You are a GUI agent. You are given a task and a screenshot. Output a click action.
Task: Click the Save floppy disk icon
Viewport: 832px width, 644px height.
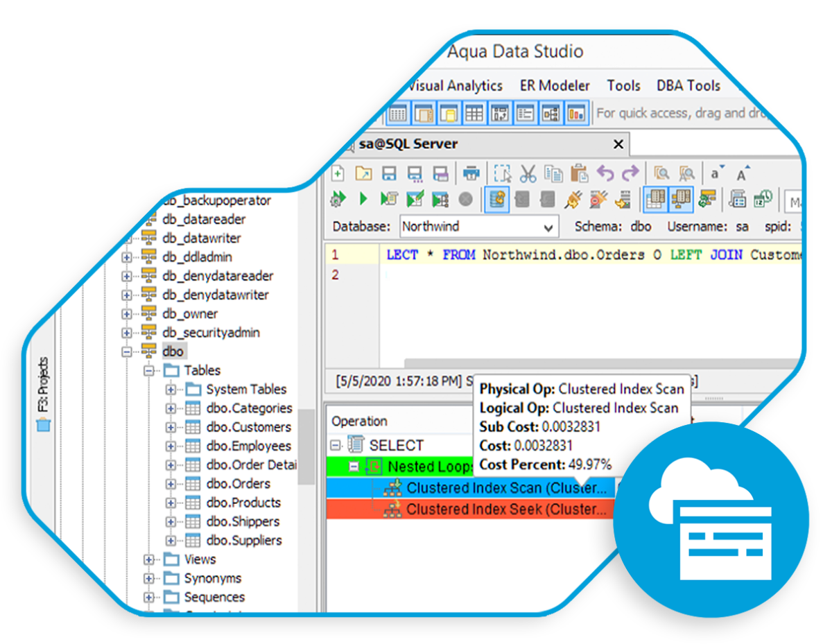click(389, 173)
